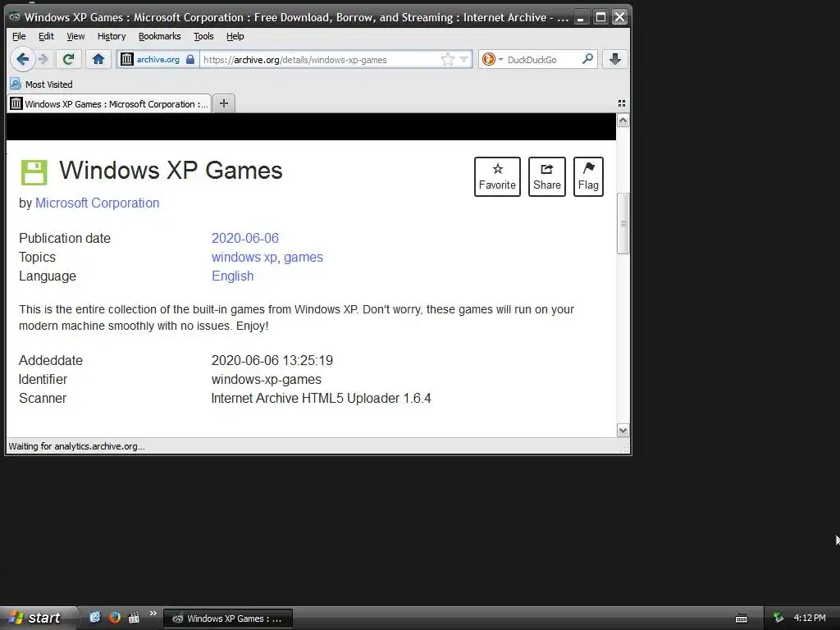Click the vertical scrollbar thumb
This screenshot has width=840, height=630.
[x=623, y=223]
